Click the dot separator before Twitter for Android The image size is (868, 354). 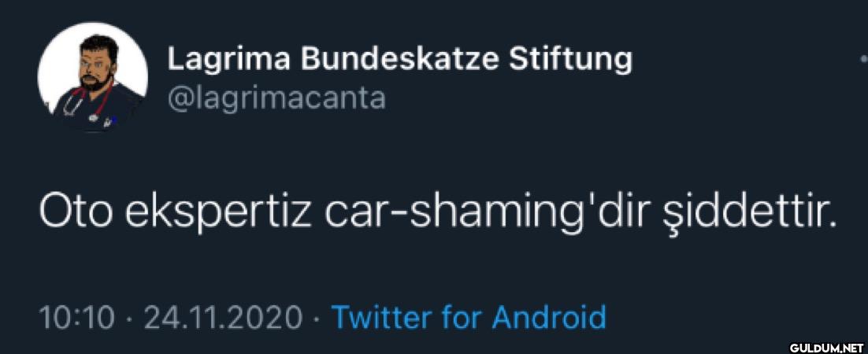[x=316, y=319]
